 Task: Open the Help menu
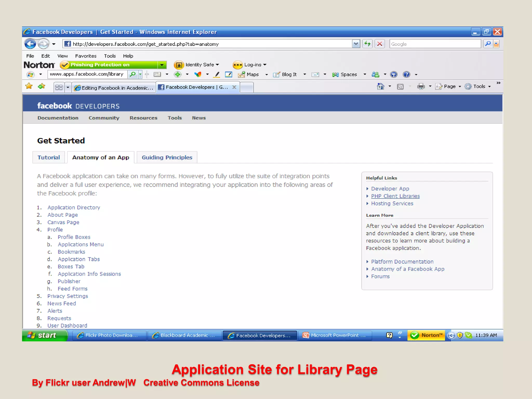pos(128,56)
